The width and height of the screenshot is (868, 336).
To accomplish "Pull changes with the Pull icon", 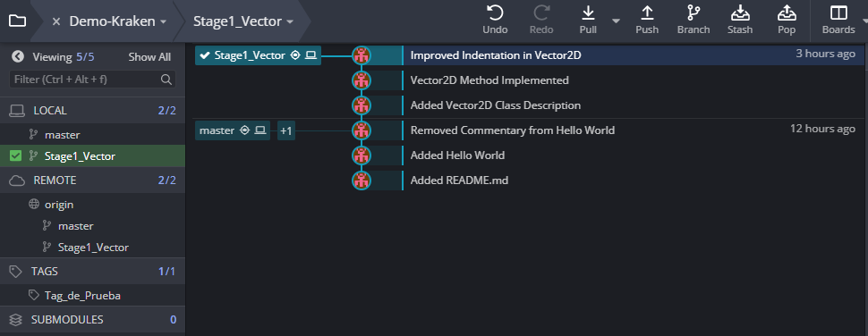I will coord(588,13).
